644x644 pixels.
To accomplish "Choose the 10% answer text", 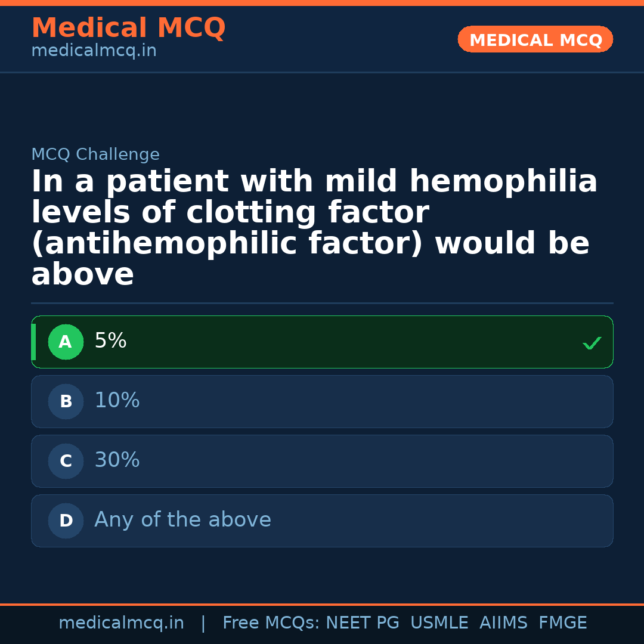I will (117, 401).
